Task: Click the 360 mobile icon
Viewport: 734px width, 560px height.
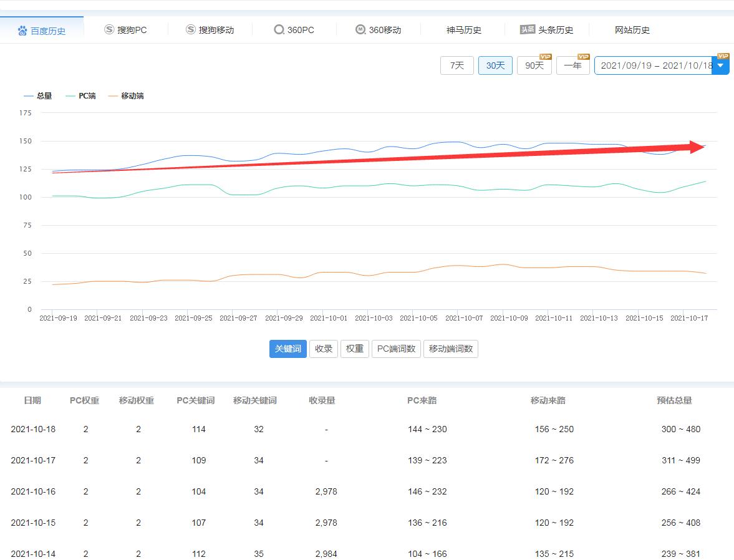Action: (360, 29)
